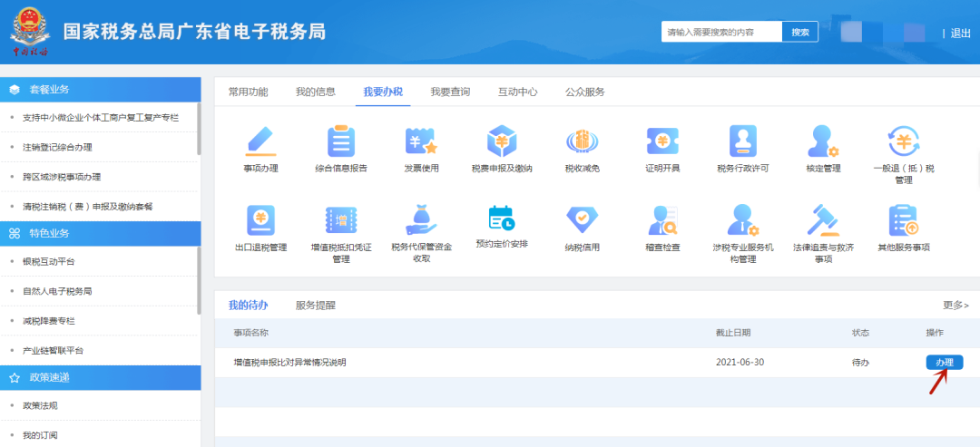980x447 pixels.
Task: Open 其他服务事项 icon
Action: click(904, 220)
